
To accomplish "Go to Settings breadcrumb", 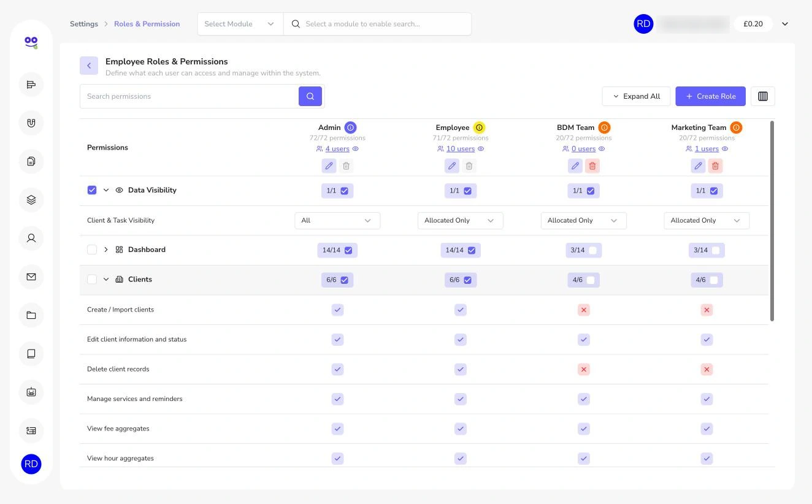I will coord(84,24).
